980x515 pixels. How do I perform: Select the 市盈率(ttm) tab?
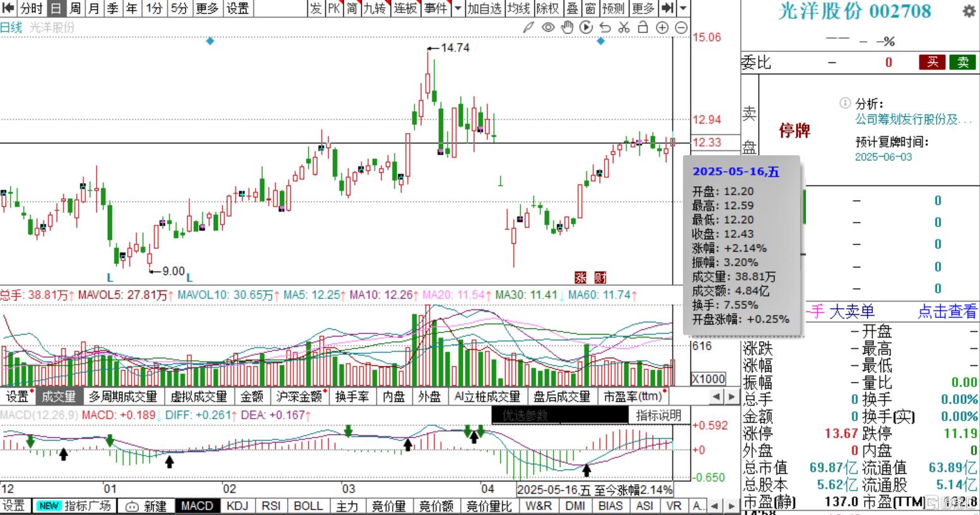pyautogui.click(x=633, y=396)
